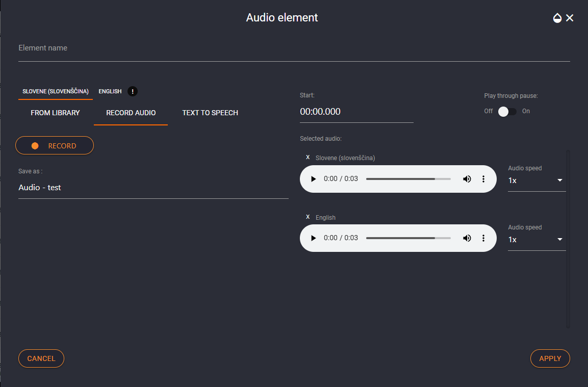Toggle Play through pause switch
588x387 pixels.
click(507, 111)
